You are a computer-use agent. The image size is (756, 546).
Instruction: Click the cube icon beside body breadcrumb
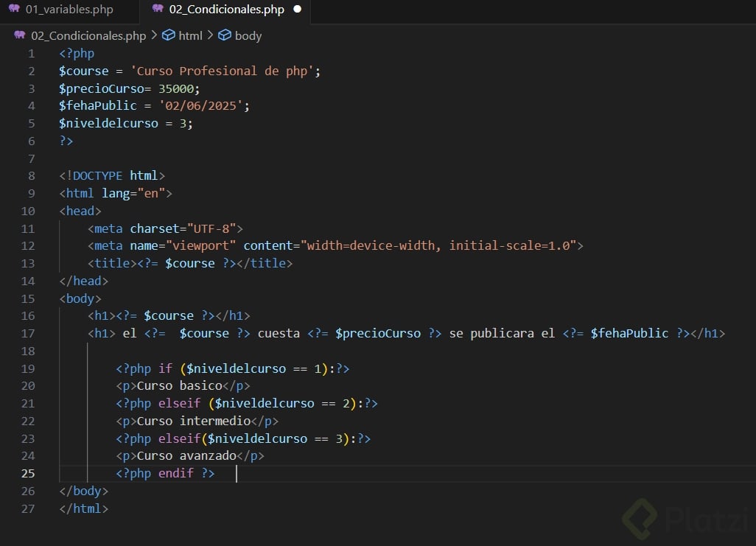225,35
